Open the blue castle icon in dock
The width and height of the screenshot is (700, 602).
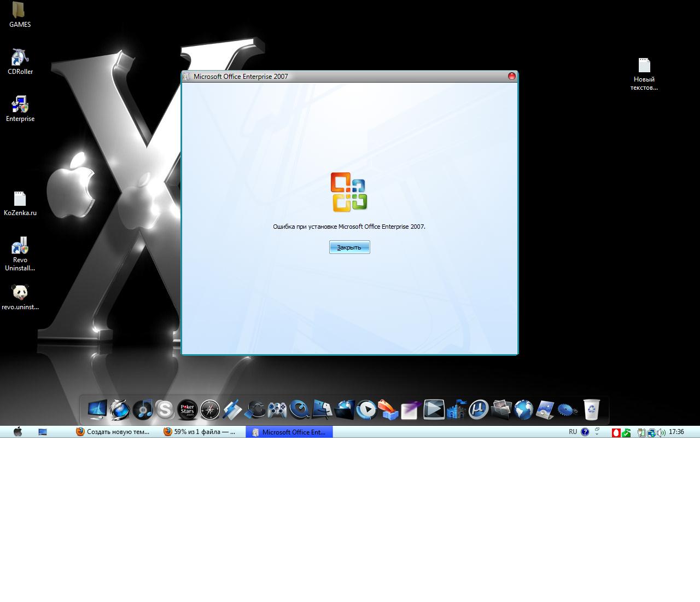click(x=456, y=409)
